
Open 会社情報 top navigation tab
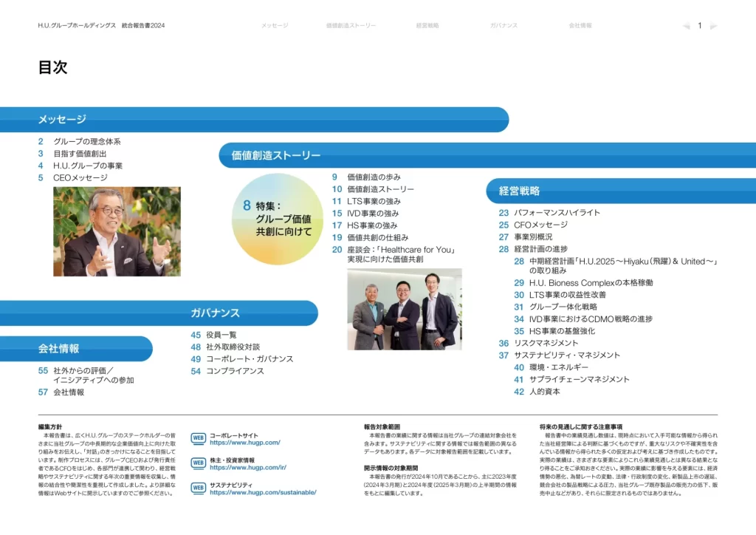580,26
